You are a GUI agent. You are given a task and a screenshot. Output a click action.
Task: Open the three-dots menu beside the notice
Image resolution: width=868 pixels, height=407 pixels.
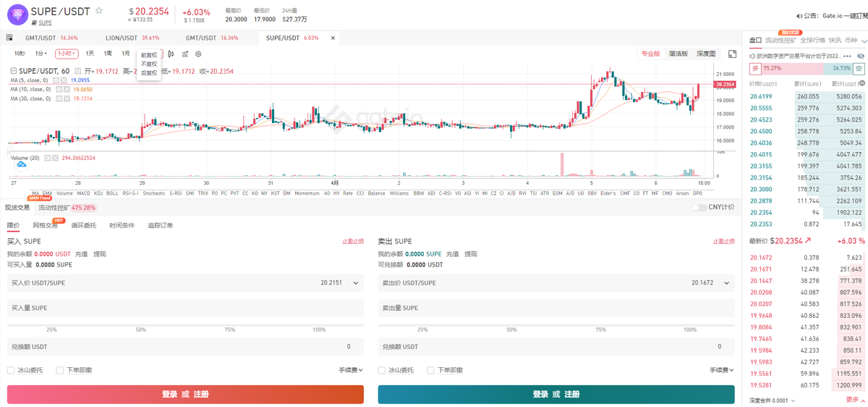[847, 56]
